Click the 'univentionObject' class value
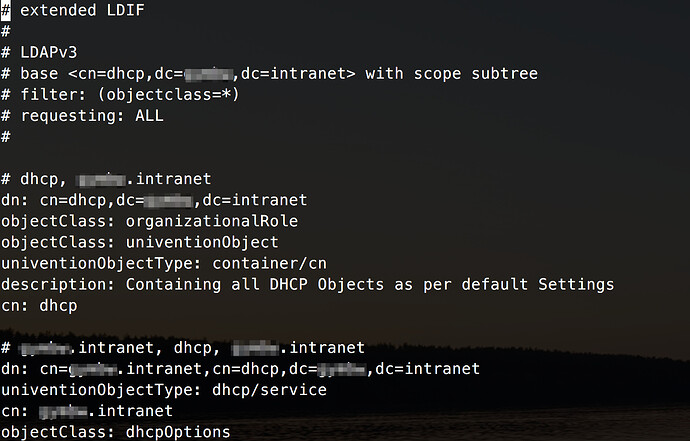Viewport: 690px width, 441px height. (x=202, y=242)
